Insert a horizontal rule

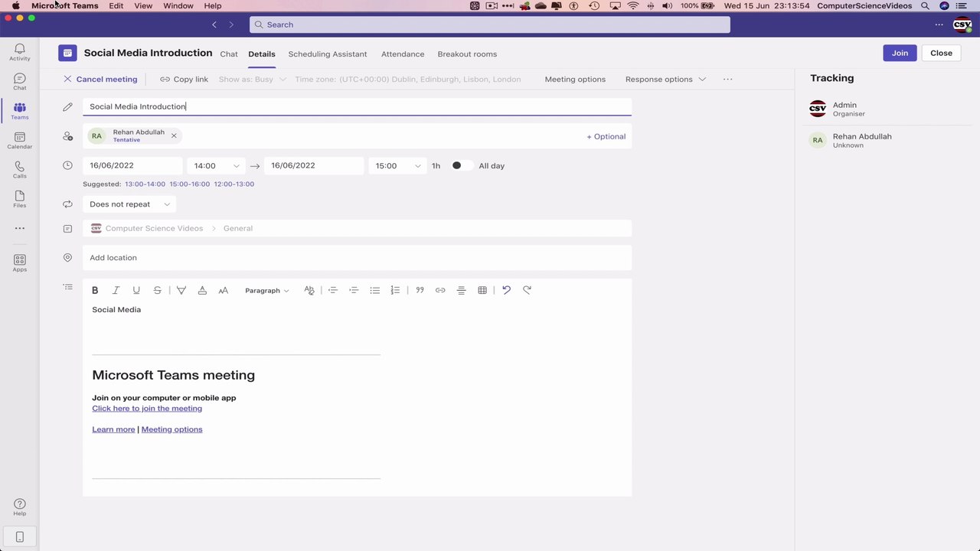(x=461, y=290)
